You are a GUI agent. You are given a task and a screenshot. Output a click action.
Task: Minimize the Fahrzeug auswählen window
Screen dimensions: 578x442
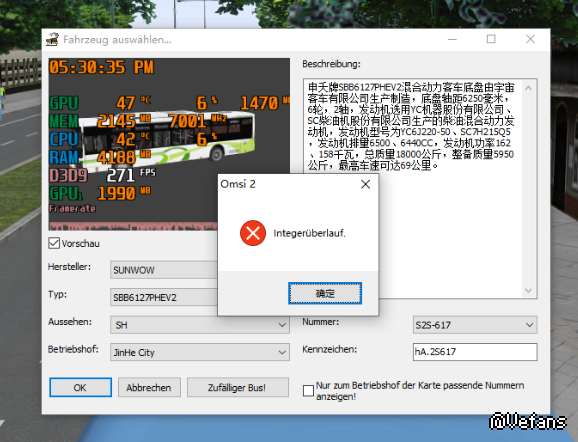tap(452, 39)
